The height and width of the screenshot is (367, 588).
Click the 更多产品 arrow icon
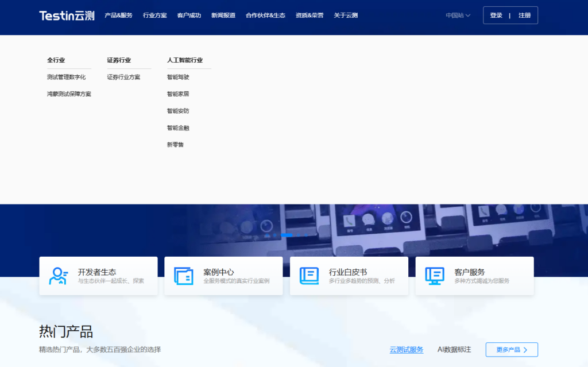coord(526,349)
